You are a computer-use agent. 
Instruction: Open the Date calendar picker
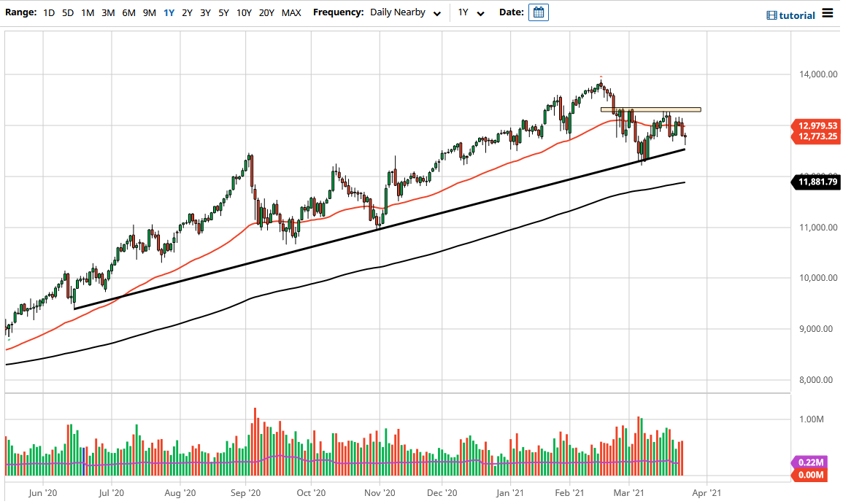(x=538, y=12)
